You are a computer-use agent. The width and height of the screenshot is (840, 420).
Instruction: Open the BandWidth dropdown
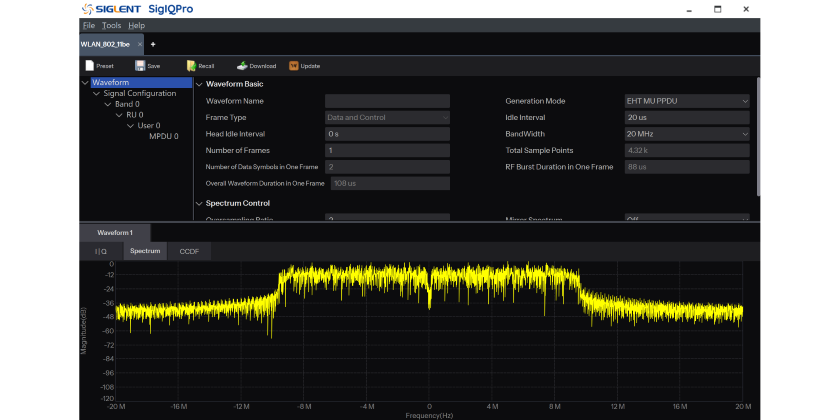point(686,133)
